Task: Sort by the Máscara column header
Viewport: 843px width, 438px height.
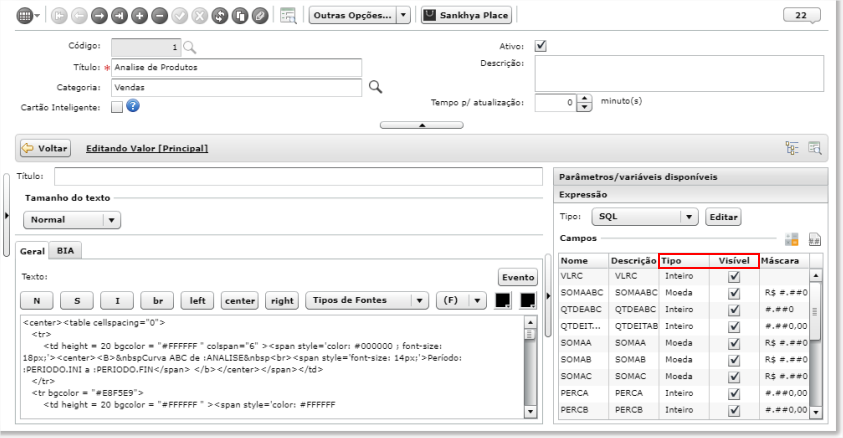Action: [784, 261]
